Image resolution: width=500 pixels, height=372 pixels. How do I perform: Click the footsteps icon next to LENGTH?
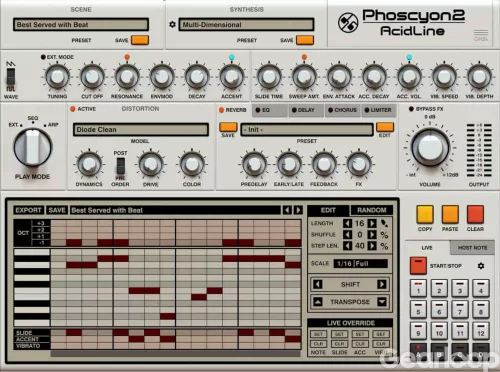point(384,223)
